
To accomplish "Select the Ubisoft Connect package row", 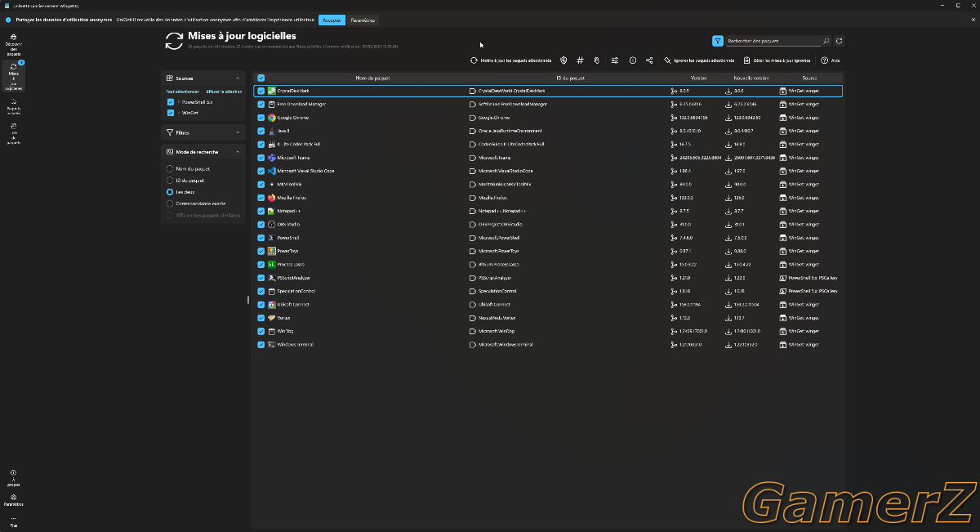I will pyautogui.click(x=548, y=304).
